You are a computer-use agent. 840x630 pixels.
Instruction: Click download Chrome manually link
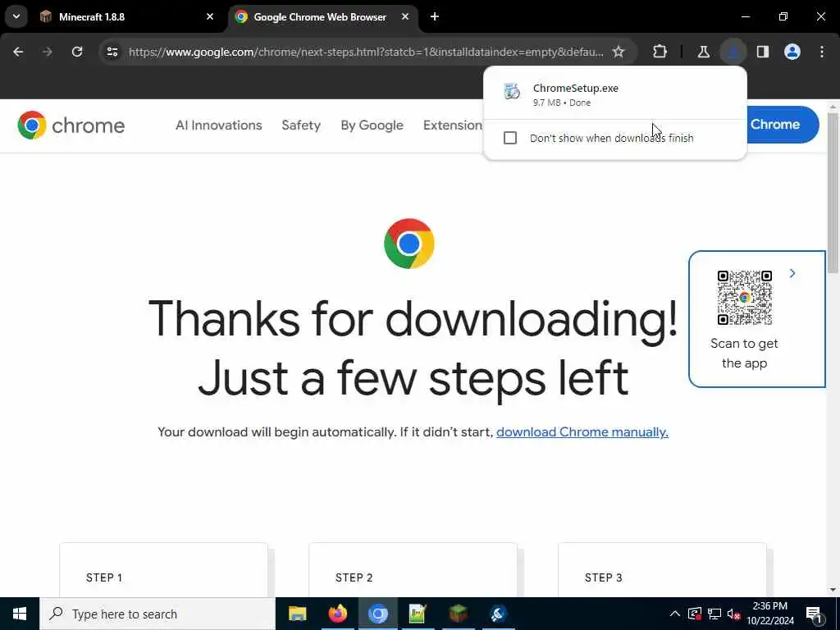coord(582,431)
